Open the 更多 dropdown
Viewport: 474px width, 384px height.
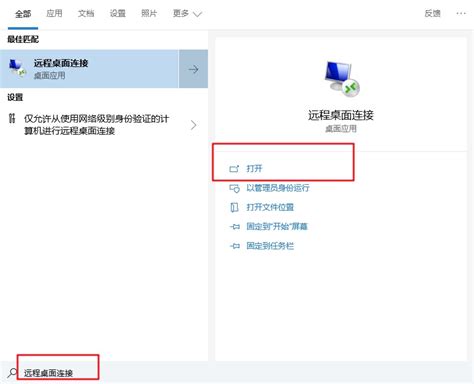[187, 13]
